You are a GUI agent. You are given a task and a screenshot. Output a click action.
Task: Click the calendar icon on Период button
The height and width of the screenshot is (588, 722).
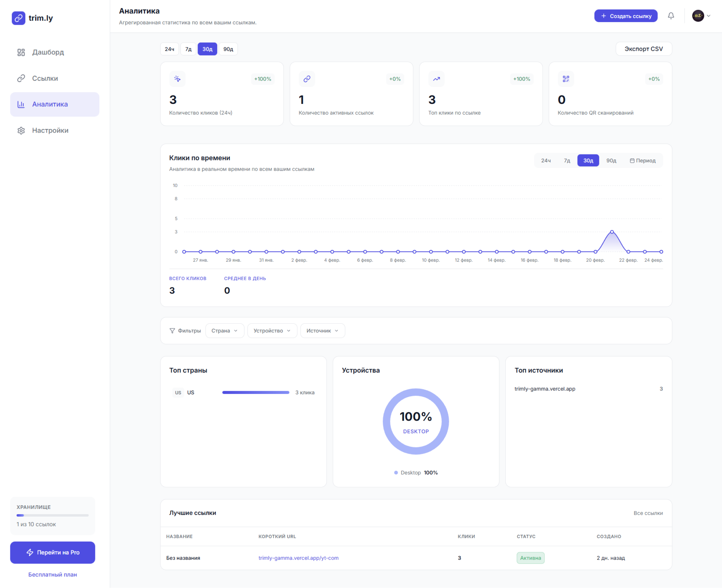632,160
